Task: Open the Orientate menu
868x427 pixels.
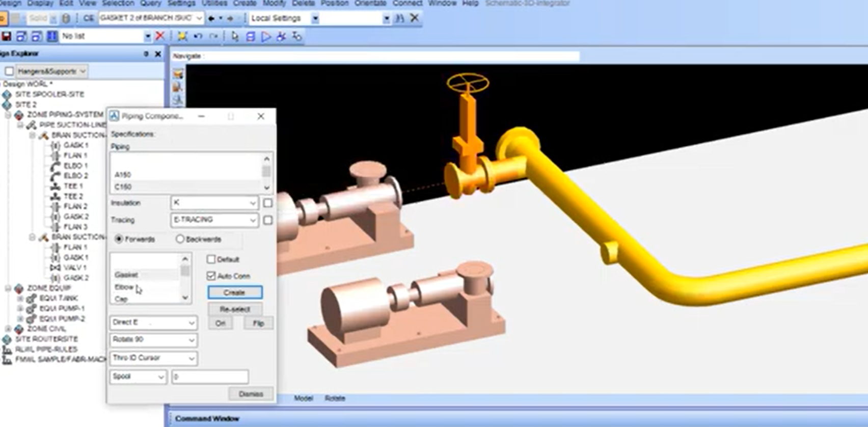Action: 370,3
